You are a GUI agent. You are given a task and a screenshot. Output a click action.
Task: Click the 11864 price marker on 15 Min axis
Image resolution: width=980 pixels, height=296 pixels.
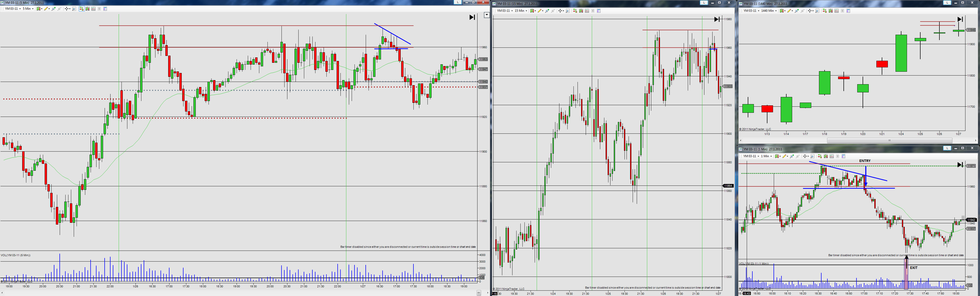point(728,186)
